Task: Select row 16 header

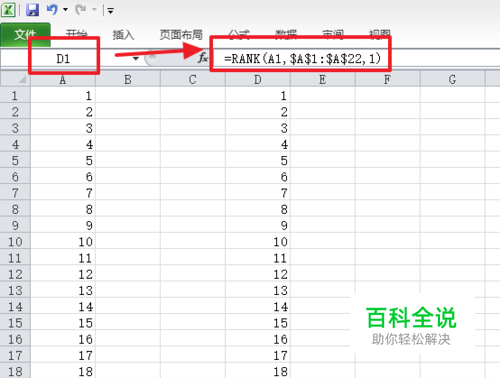Action: (15, 339)
